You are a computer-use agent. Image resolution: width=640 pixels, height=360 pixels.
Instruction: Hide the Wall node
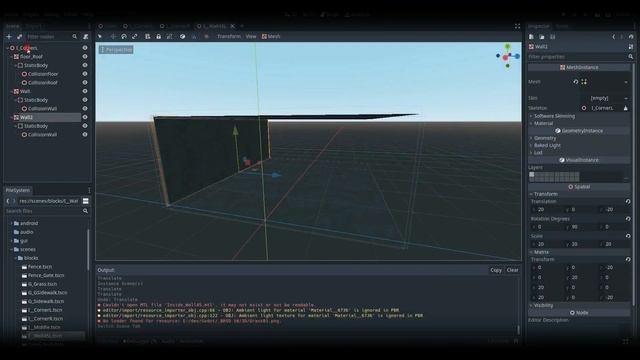tap(85, 91)
